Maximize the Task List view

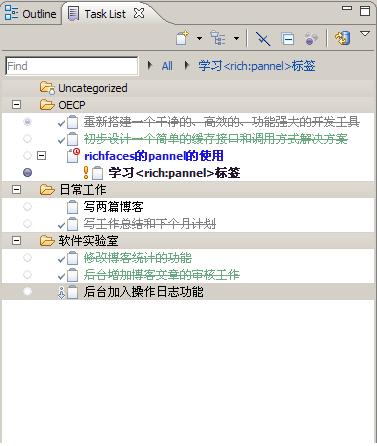coord(365,11)
